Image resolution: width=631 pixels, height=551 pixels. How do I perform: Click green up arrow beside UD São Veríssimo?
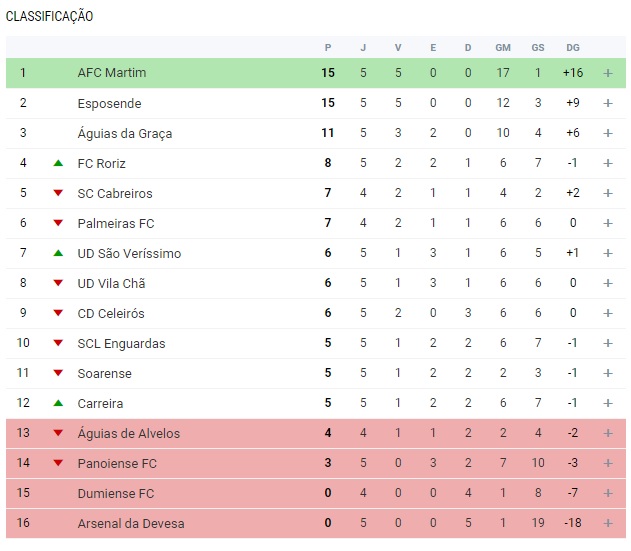(x=58, y=253)
